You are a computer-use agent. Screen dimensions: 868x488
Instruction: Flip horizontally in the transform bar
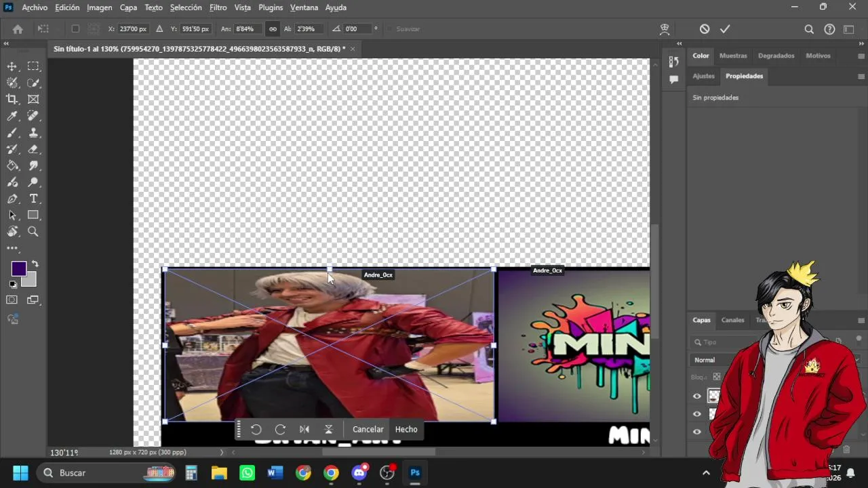click(304, 429)
